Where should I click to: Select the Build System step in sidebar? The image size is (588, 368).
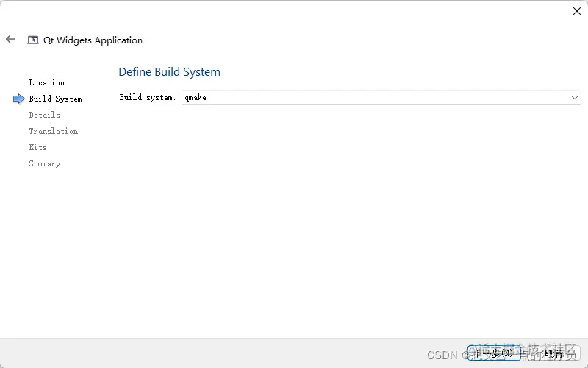click(x=56, y=99)
